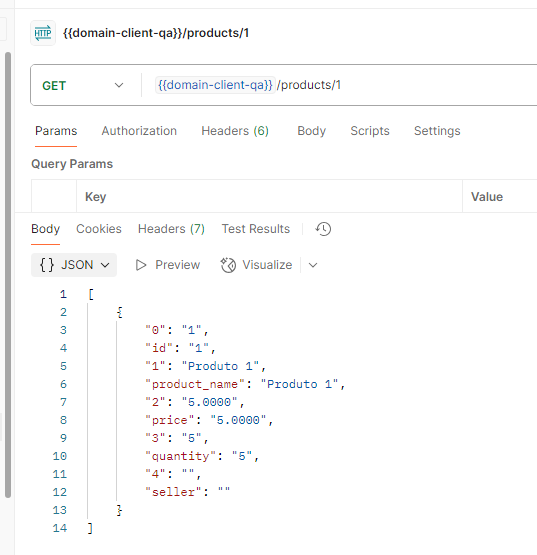Expand more options chevron beside Visualize
Viewport: 537px width, 555px height.
tap(313, 265)
